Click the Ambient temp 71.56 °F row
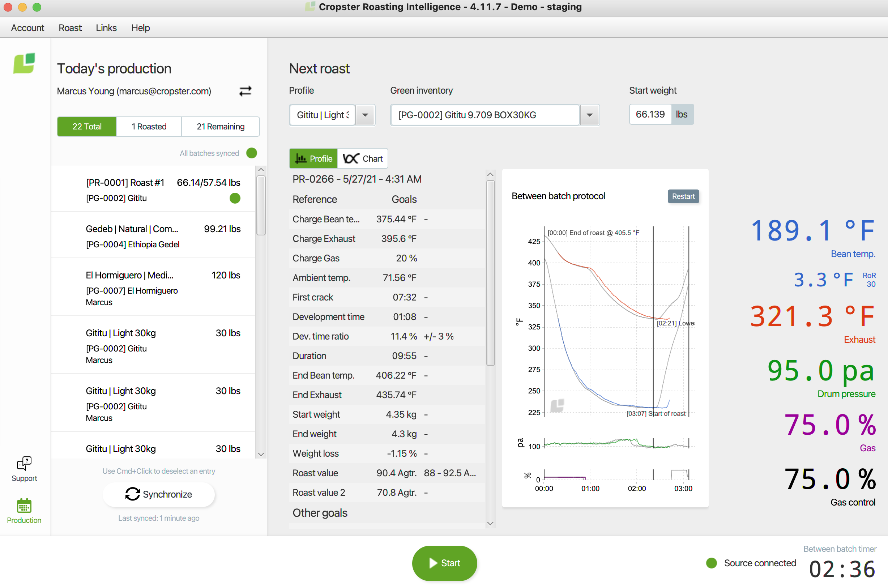This screenshot has height=588, width=888. (x=387, y=277)
